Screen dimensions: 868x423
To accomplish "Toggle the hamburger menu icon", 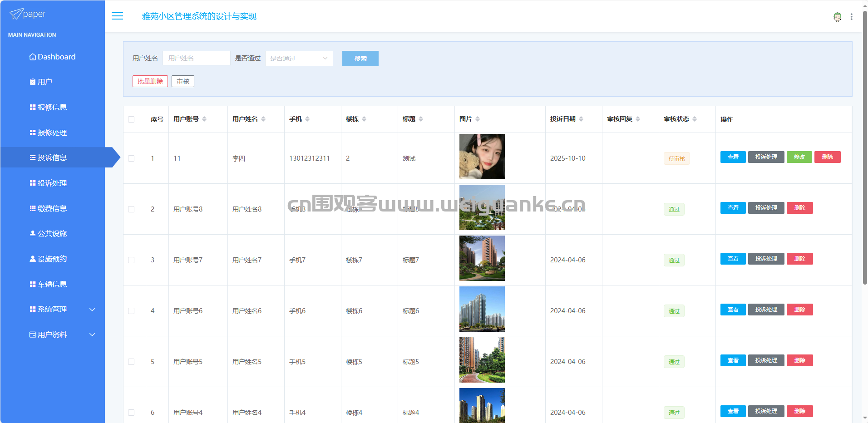I will click(117, 16).
